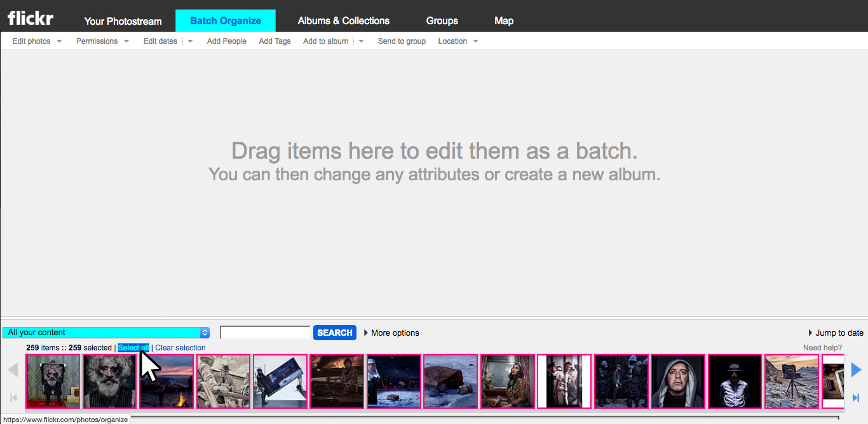Screen dimensions: 868x424
Task: Open the All your content dropdown
Action: tap(106, 333)
